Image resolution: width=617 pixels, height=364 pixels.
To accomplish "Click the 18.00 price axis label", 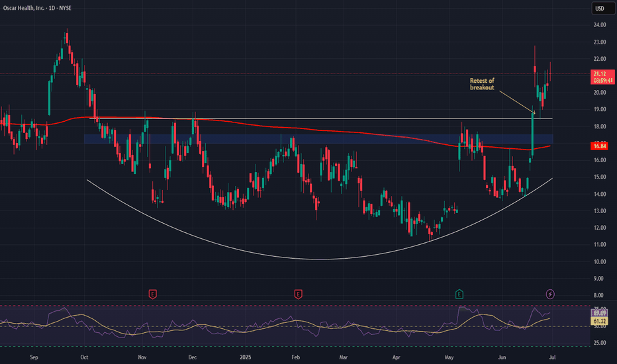I will (600, 126).
